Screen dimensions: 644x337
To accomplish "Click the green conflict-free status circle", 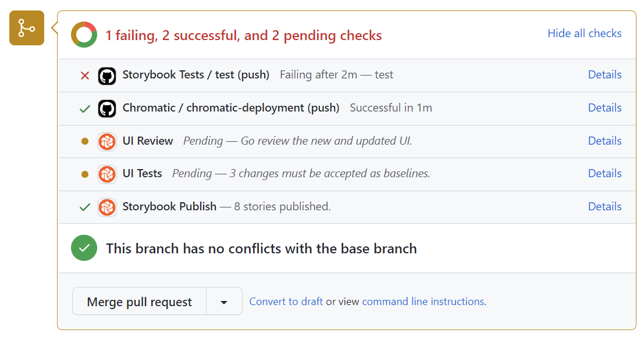I will [x=84, y=248].
